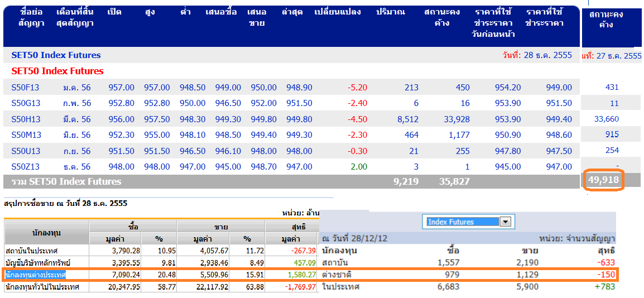The height and width of the screenshot is (298, 644).
Task: Click S50F13 last price 948.90
Action: [300, 88]
